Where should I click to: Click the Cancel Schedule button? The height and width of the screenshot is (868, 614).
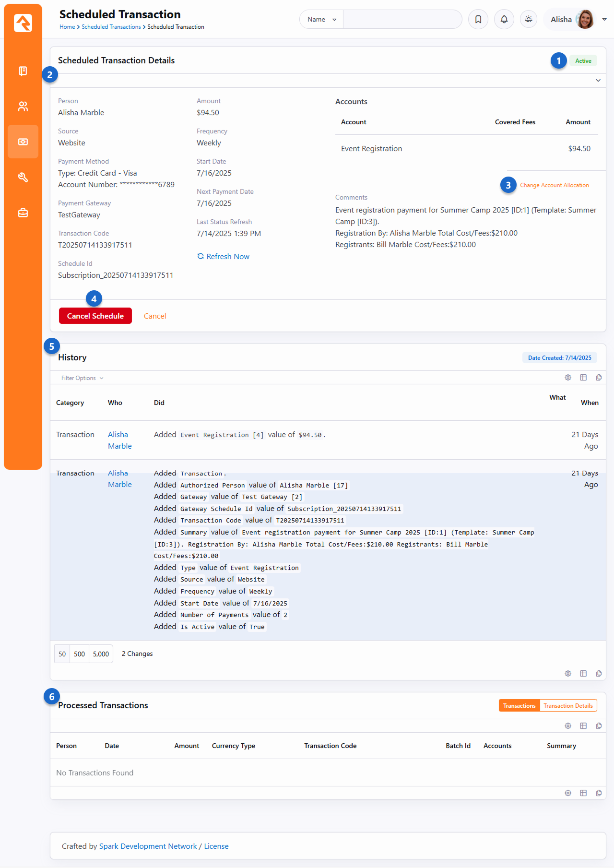[95, 316]
